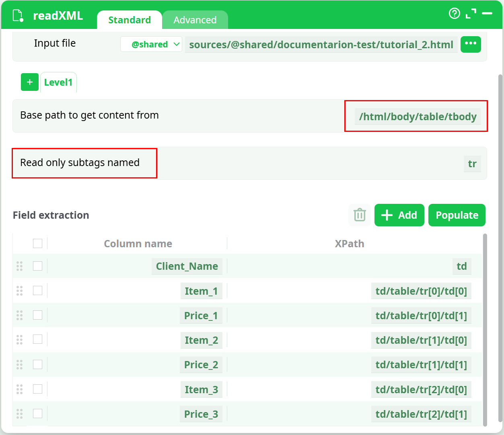The image size is (504, 435).
Task: Click the field table vertical scrollbar
Action: pyautogui.click(x=484, y=329)
